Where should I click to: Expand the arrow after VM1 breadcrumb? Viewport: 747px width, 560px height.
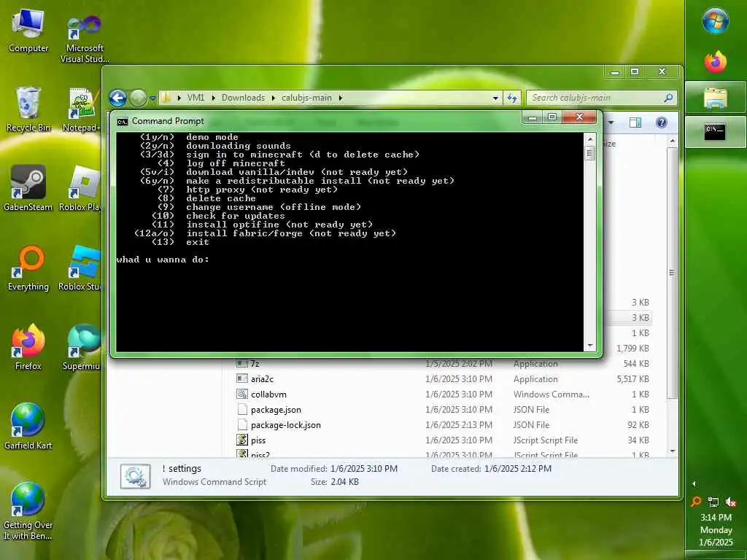coord(213,98)
